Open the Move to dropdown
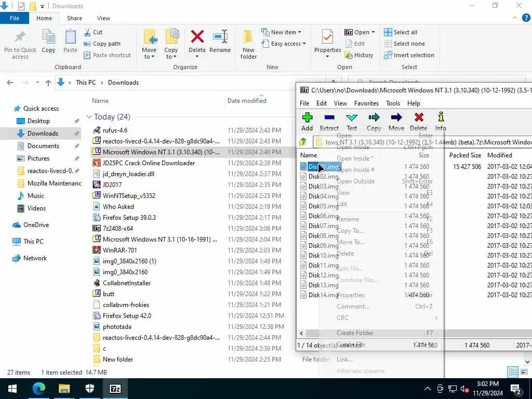The width and height of the screenshot is (532, 399). pyautogui.click(x=149, y=54)
